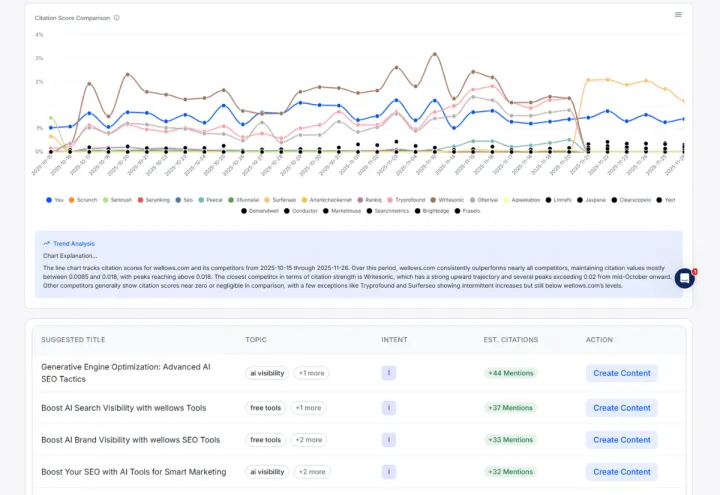Click intent badge for Boost Your SEO row

388,472
